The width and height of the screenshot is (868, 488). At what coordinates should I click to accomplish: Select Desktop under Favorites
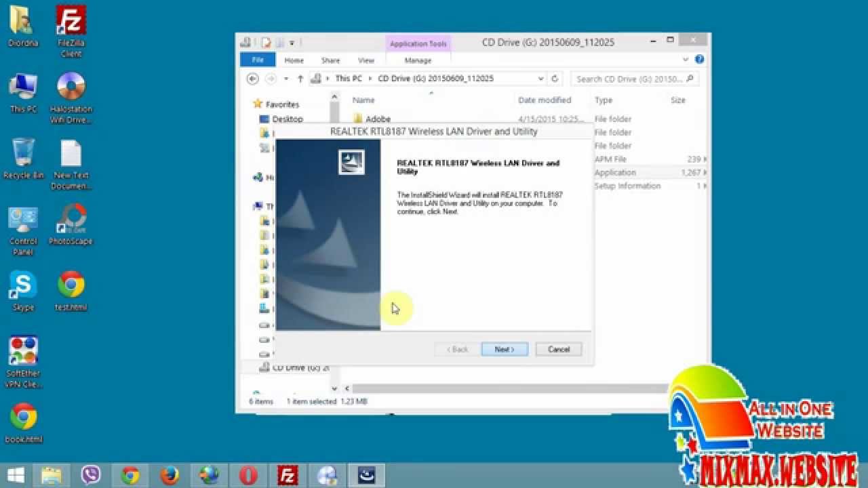pos(281,119)
